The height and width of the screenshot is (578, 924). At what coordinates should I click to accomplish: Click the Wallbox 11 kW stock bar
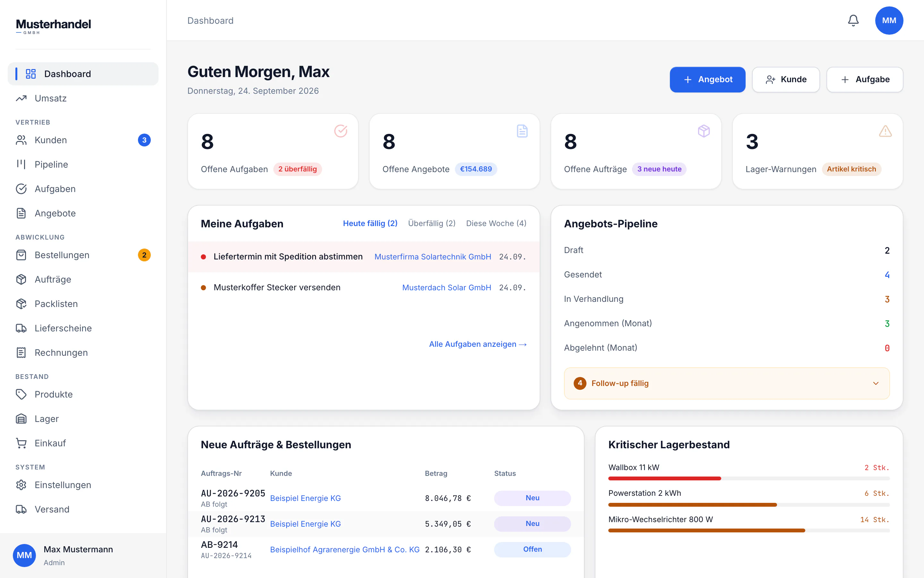point(749,478)
